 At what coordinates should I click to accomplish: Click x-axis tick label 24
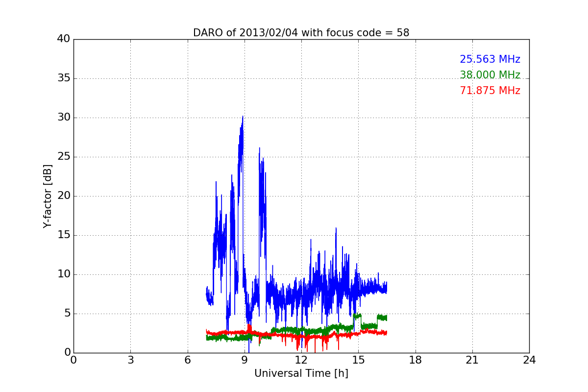(529, 360)
